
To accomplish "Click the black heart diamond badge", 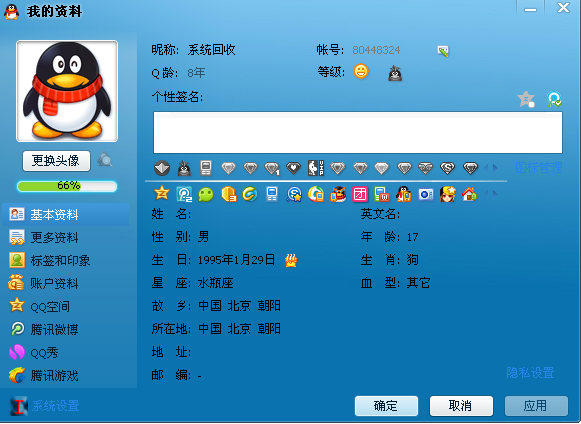I will point(293,168).
